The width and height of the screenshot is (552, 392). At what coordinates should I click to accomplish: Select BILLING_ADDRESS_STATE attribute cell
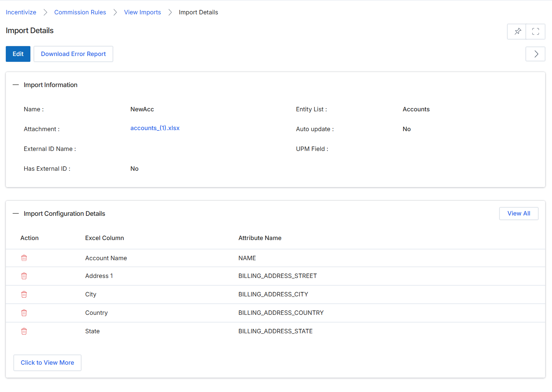pyautogui.click(x=275, y=331)
